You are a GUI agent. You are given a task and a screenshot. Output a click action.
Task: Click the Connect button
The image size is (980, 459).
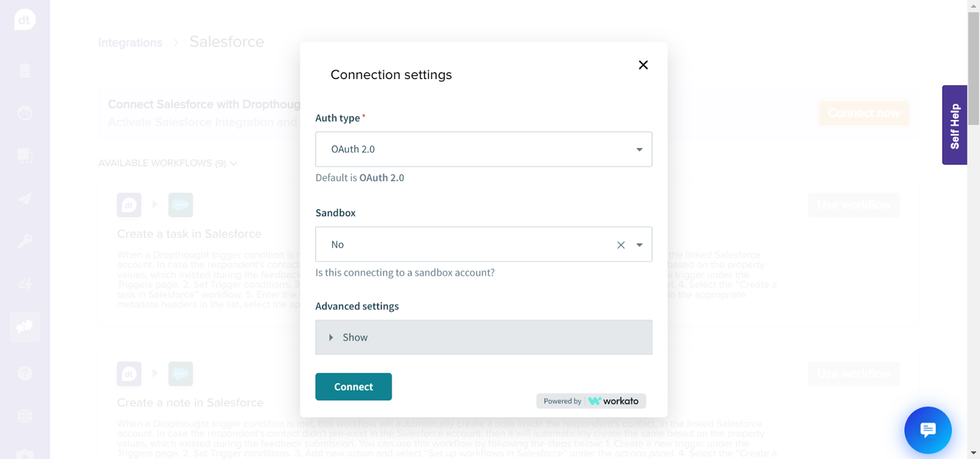[353, 387]
